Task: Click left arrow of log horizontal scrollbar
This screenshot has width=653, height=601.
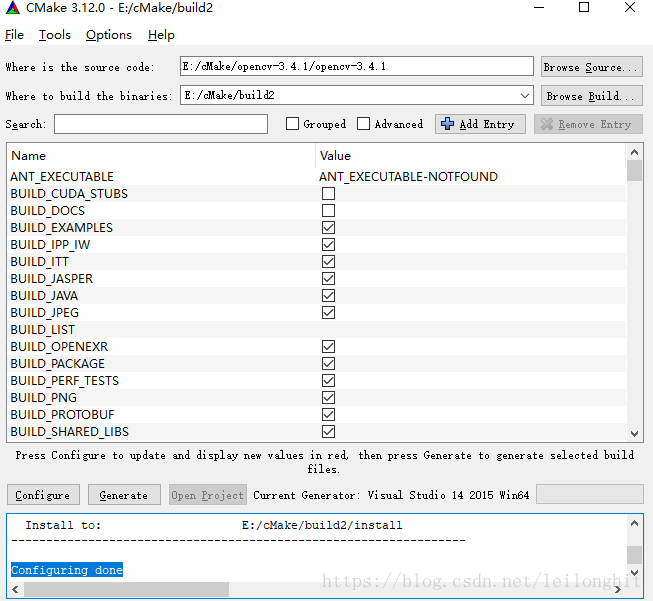Action: coord(15,589)
